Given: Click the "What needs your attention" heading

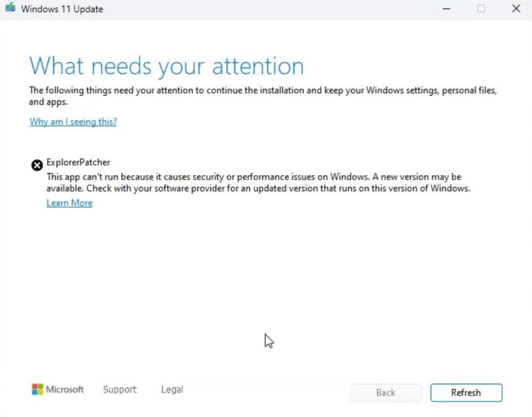Looking at the screenshot, I should (166, 67).
